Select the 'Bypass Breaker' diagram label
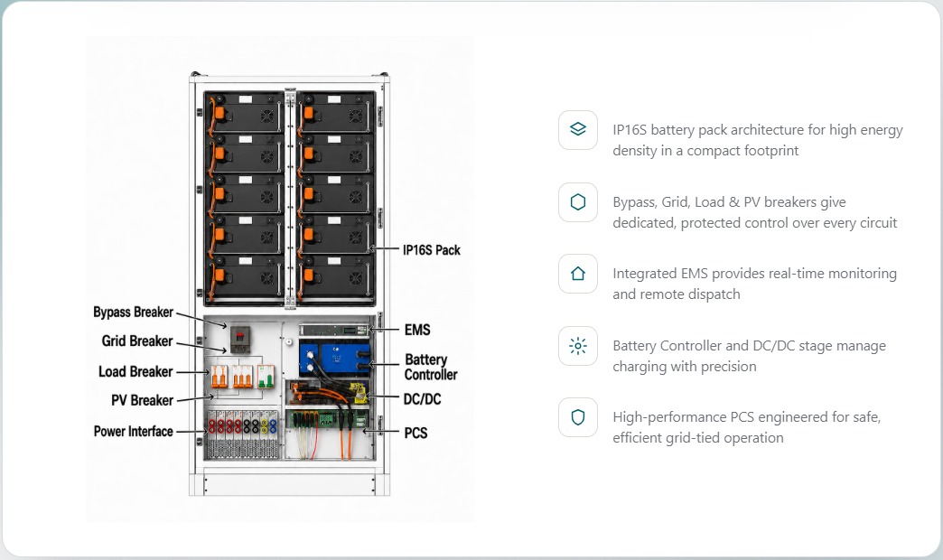Viewport: 943px width, 560px height. click(x=133, y=313)
